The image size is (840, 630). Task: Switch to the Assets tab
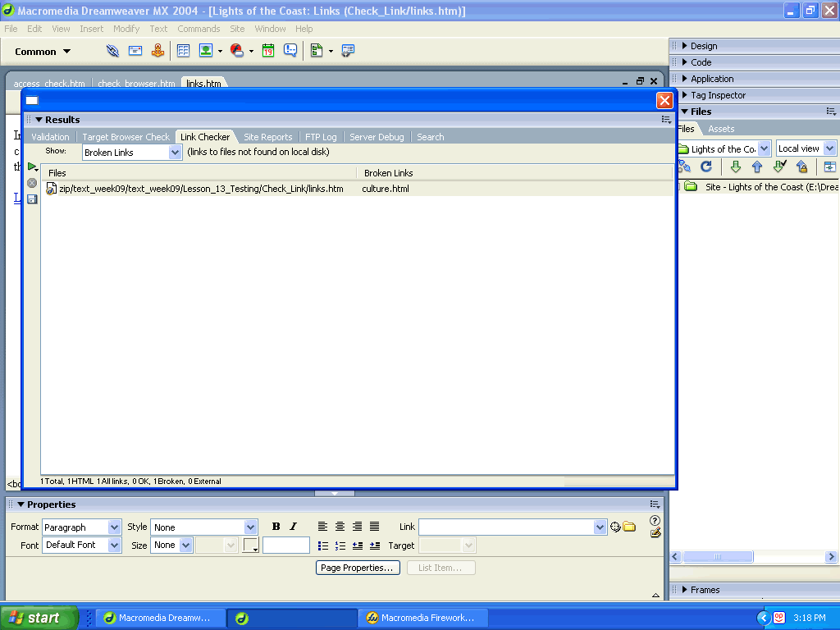(x=721, y=129)
